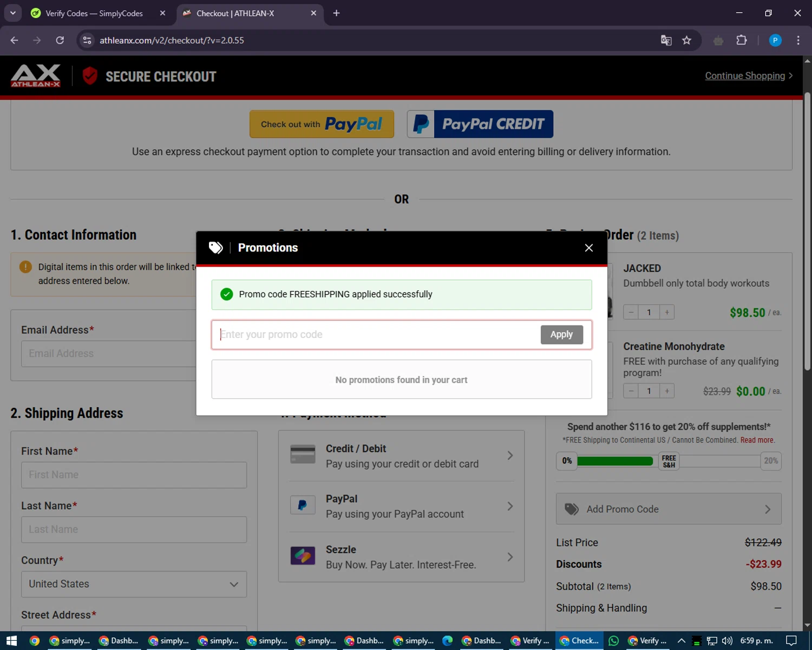This screenshot has width=812, height=650.
Task: Click the translate this page icon
Action: (x=666, y=40)
